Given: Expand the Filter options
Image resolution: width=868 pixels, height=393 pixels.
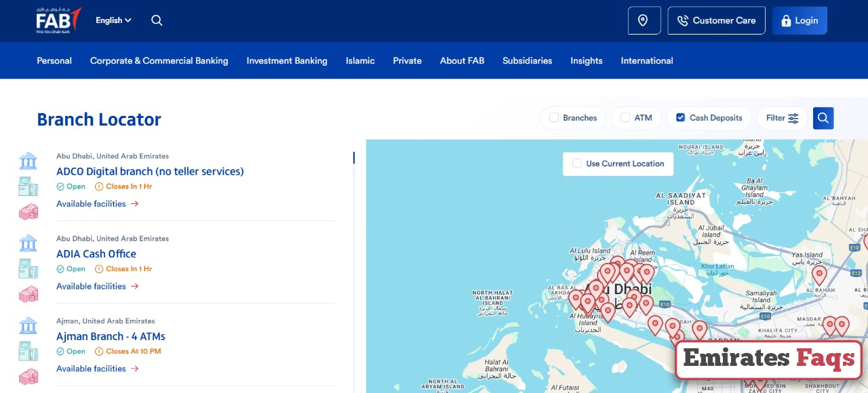Looking at the screenshot, I should pyautogui.click(x=782, y=118).
